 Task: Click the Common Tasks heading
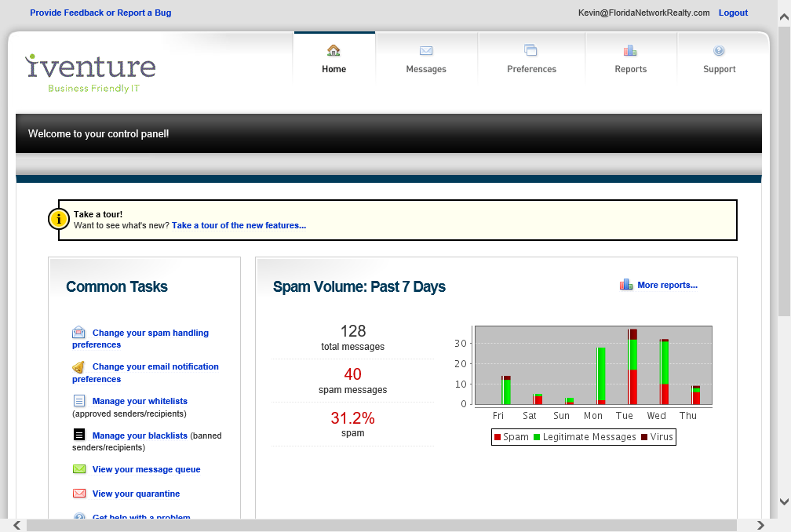point(116,286)
